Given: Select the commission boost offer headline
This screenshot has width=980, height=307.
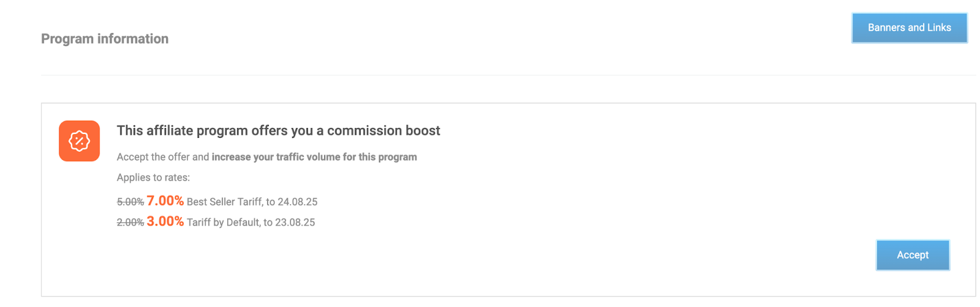Looking at the screenshot, I should coord(278,131).
